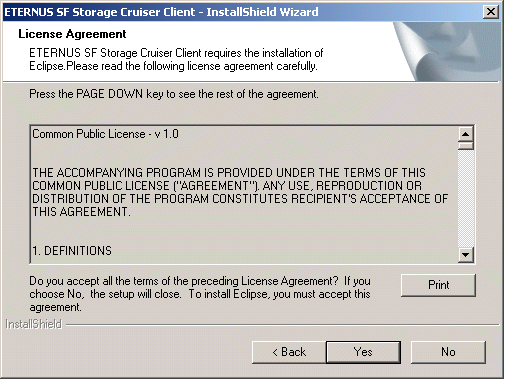This screenshot has width=505, height=379.
Task: Click the 'License Agreement' heading
Action: (72, 34)
